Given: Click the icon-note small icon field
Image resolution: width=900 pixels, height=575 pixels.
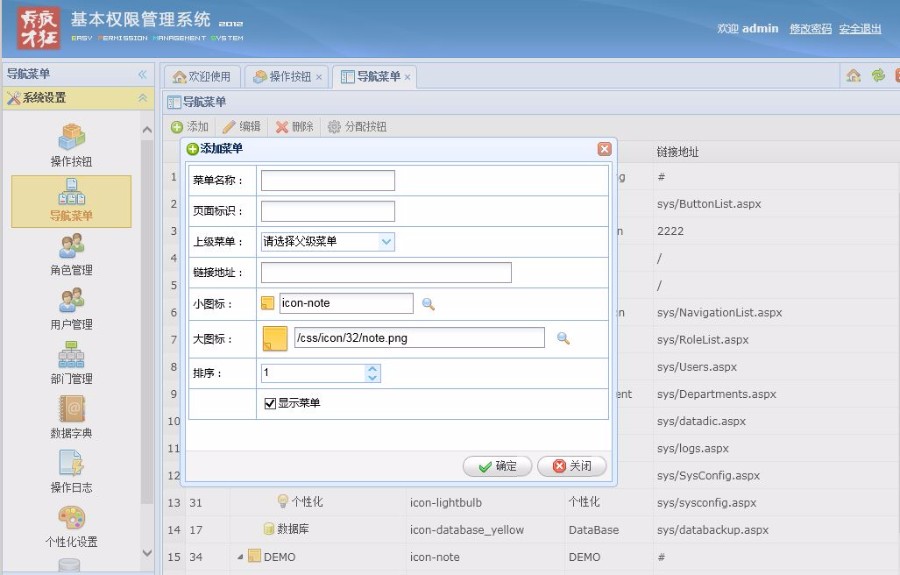Looking at the screenshot, I should [346, 304].
